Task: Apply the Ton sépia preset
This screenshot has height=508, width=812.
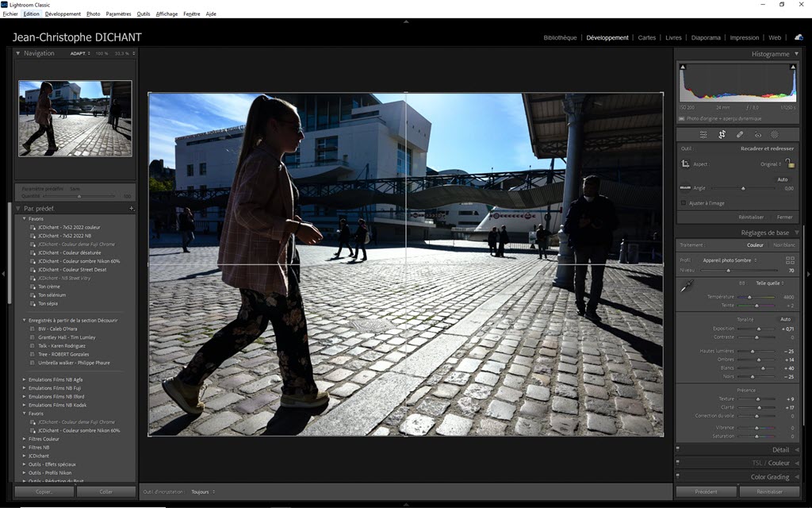Action: tap(48, 304)
